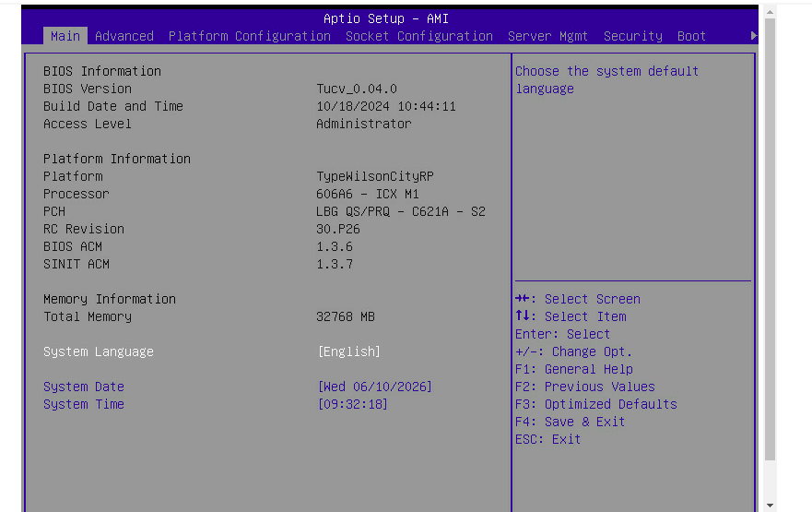Open the Advanced tab
Viewport: 812px width, 512px height.
click(124, 36)
